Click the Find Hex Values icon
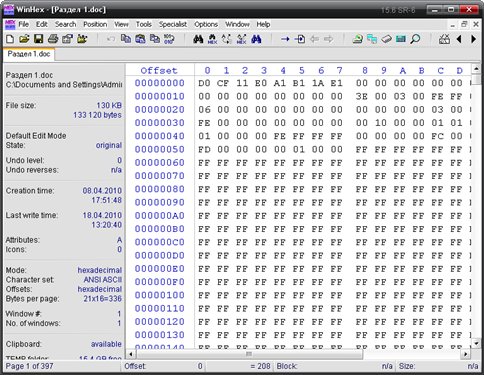484x375 pixels. [x=212, y=39]
